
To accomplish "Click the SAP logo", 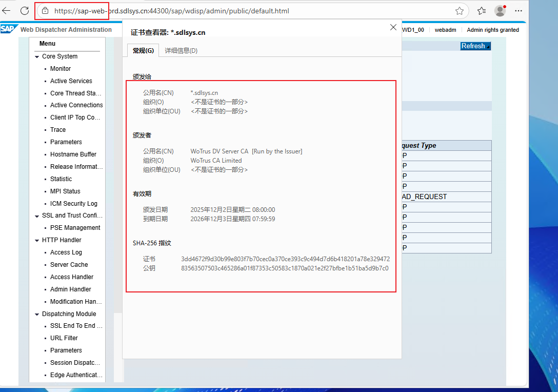I will point(8,29).
